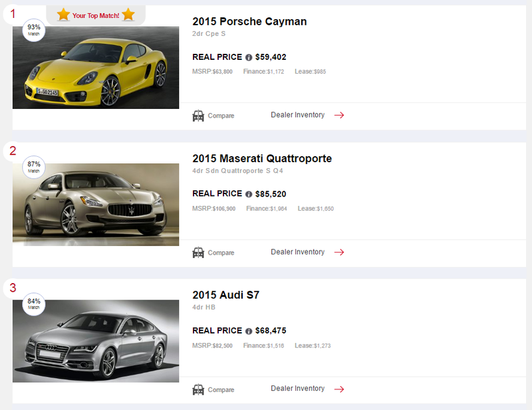532x410 pixels.
Task: Click the 84% Match badge
Action: 34,304
